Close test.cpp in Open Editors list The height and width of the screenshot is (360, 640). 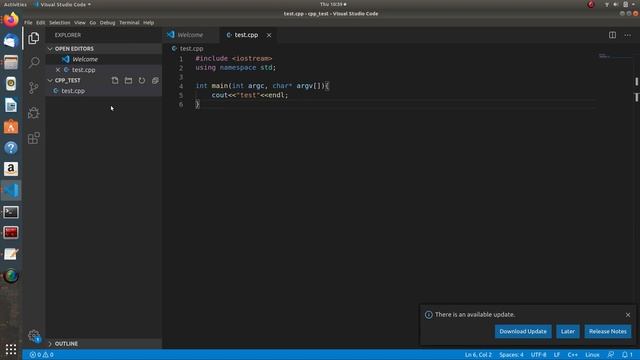[x=58, y=70]
